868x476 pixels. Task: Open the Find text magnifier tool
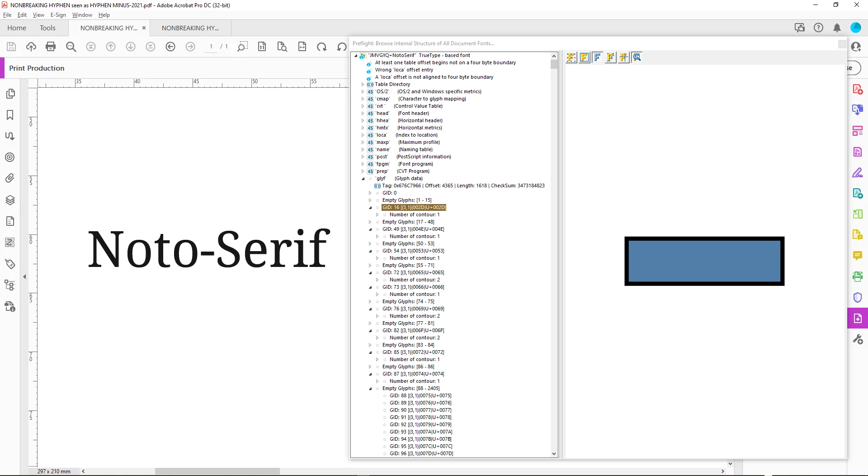point(71,47)
